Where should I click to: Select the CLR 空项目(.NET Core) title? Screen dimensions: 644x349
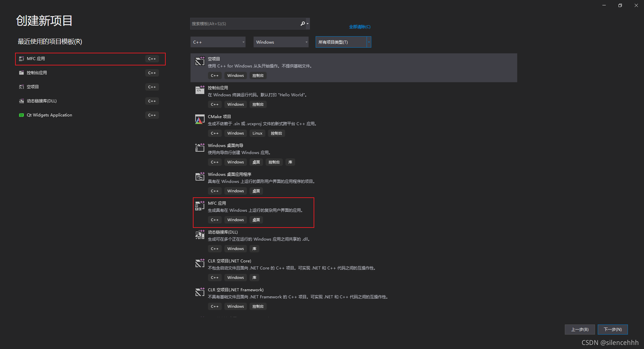point(229,261)
